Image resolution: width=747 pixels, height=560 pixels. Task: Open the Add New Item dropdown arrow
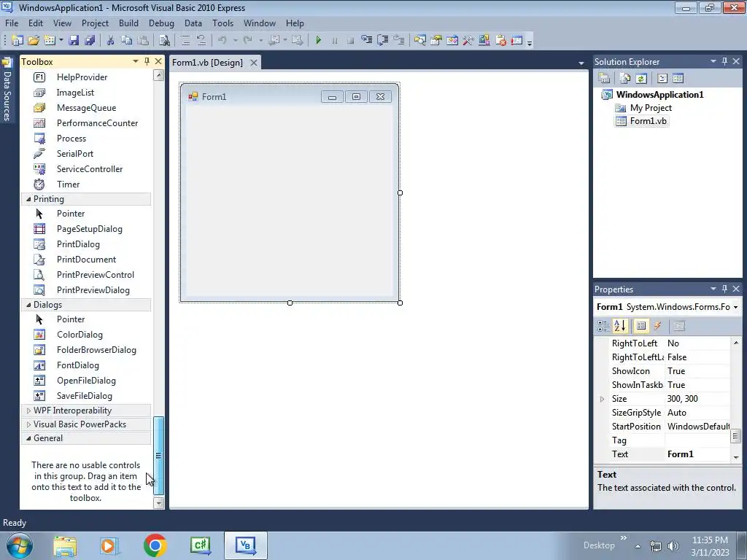coord(61,41)
